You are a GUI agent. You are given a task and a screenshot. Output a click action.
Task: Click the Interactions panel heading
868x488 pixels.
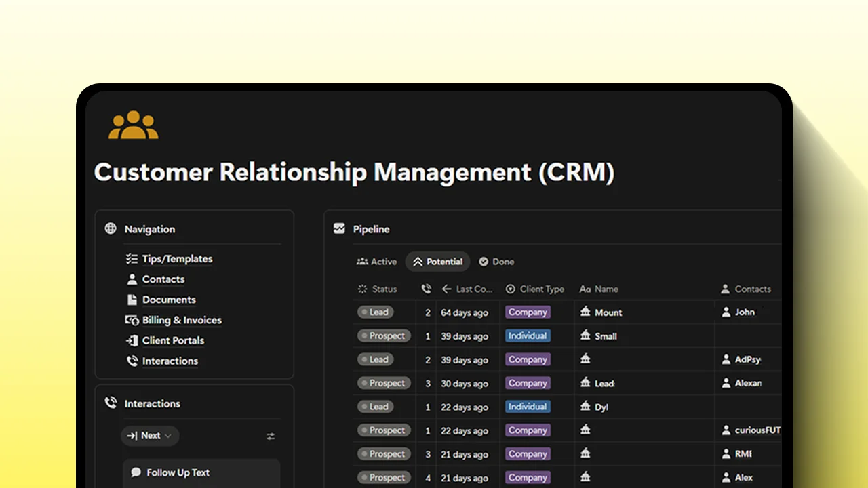pos(152,403)
